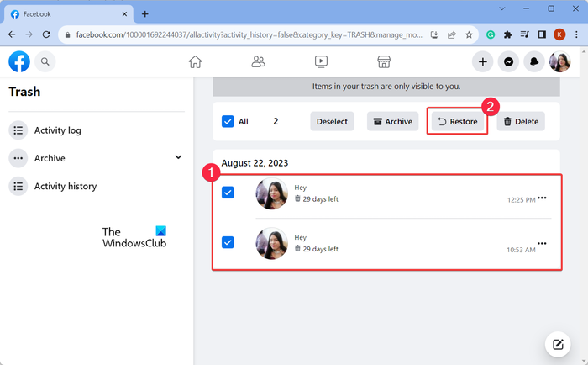Click the install app icon in address bar
This screenshot has height=365, width=588.
434,35
